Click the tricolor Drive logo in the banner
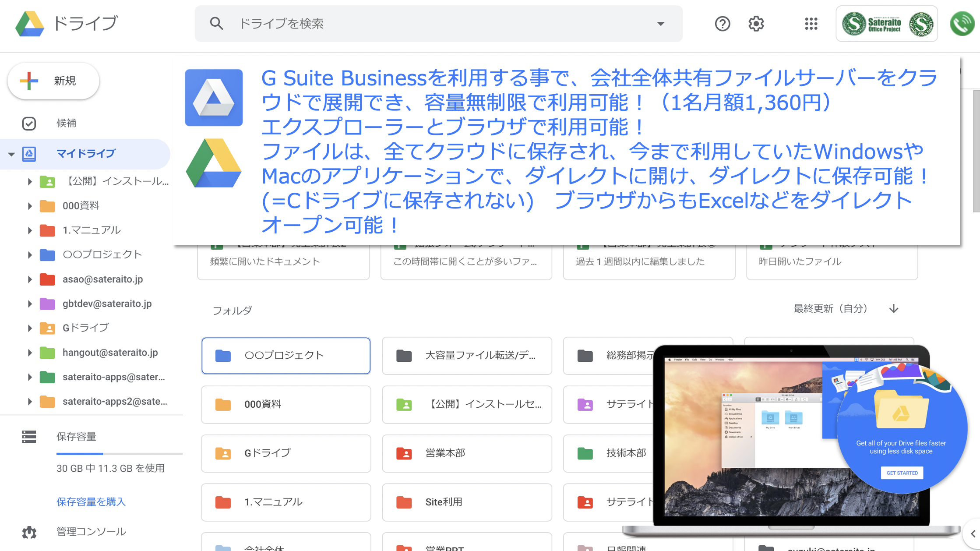The image size is (980, 551). [214, 163]
